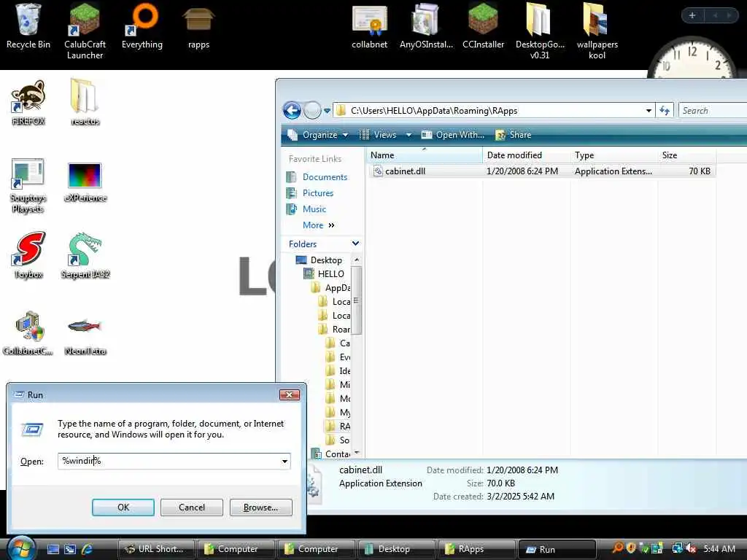Open the collabnet certificate icon

pos(370,26)
